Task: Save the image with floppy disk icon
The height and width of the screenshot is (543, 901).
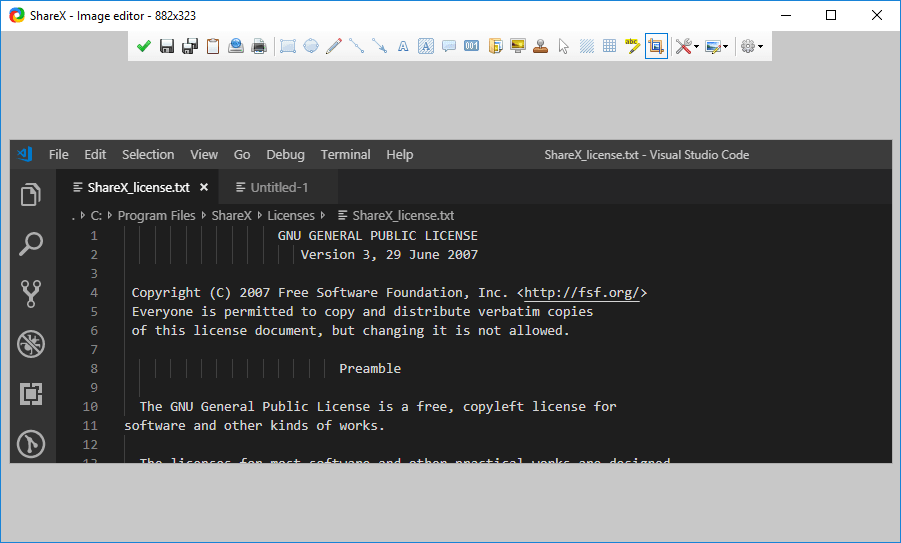Action: tap(167, 46)
